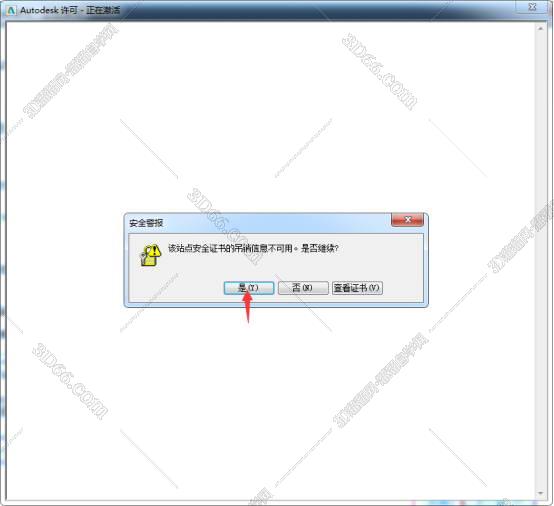
Task: Click the scrollbar up arrow
Action: (x=541, y=28)
